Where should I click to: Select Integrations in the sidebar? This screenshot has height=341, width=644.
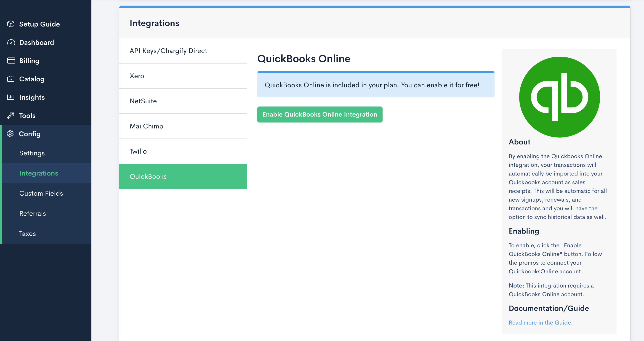[x=47, y=173]
